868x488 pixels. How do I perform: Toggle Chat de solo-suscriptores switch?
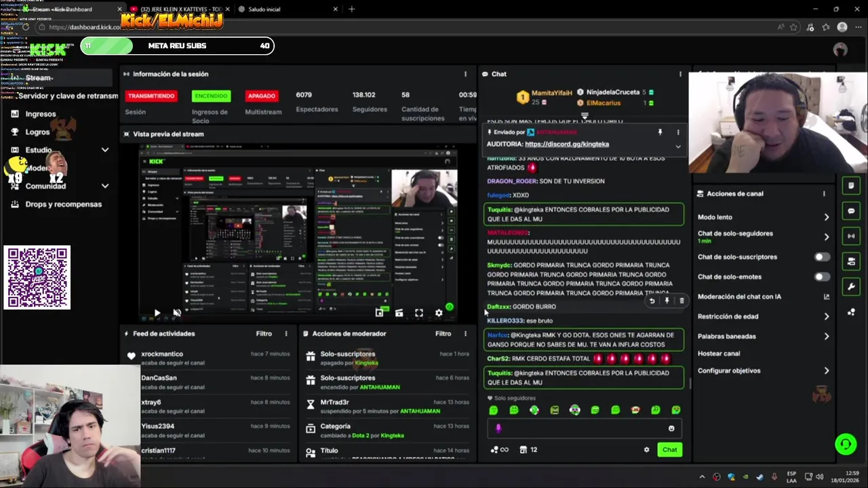coord(822,257)
